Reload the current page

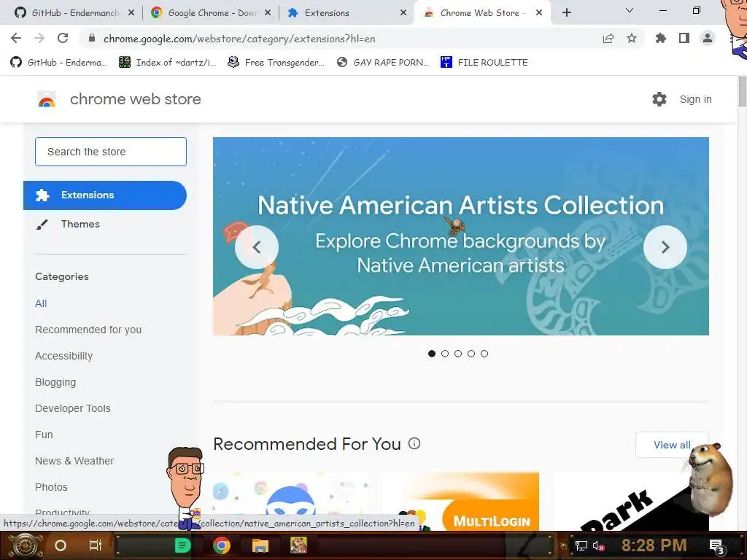coord(63,38)
